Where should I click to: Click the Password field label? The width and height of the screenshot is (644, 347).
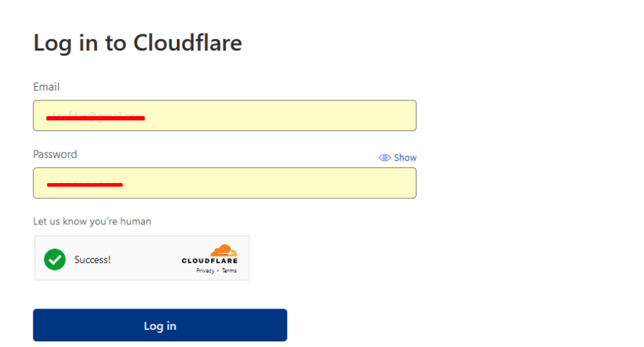click(x=55, y=154)
